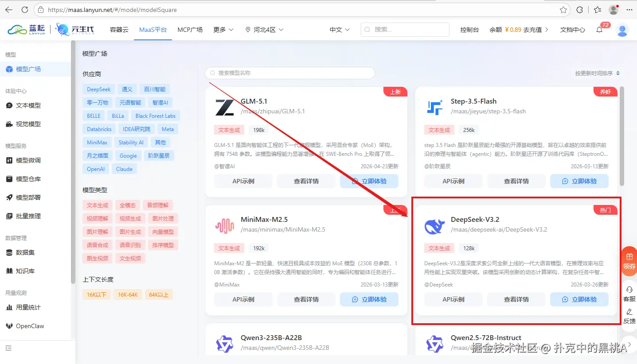Bookmark this page with the star icon
Viewport: 637px width, 364px height.
coord(563,10)
